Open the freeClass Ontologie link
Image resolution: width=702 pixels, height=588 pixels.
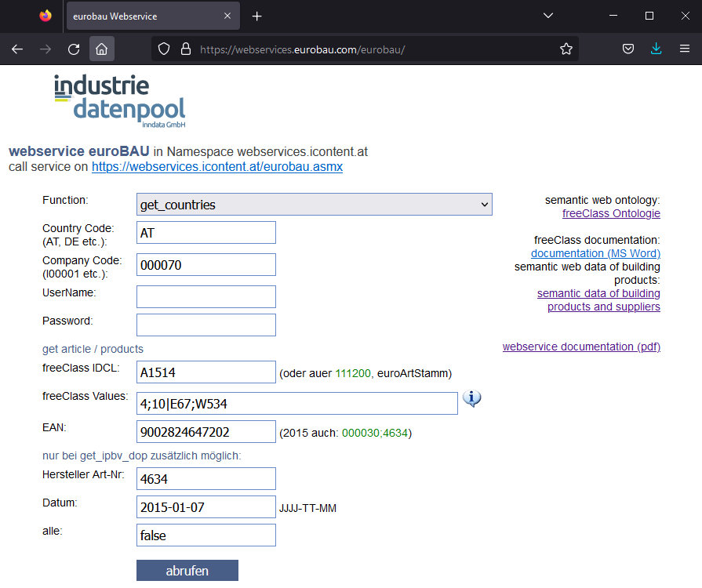click(x=611, y=213)
